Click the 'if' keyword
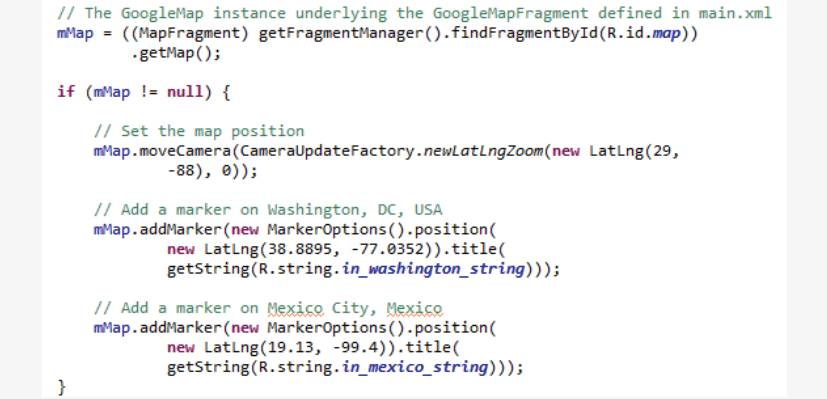 [x=66, y=92]
